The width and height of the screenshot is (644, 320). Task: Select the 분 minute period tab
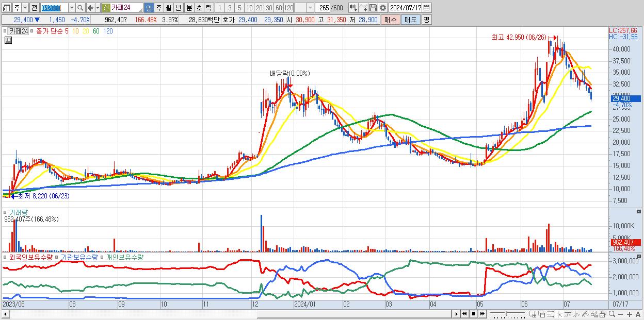click(189, 8)
